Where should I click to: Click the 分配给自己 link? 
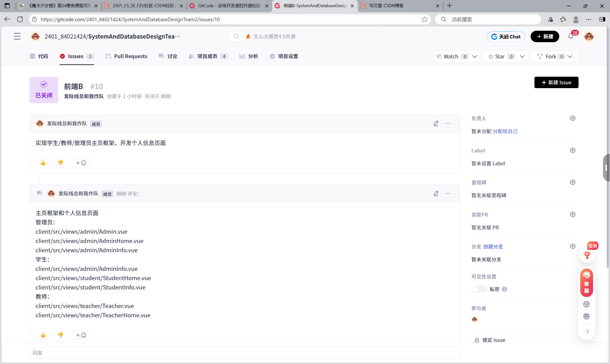pyautogui.click(x=505, y=131)
